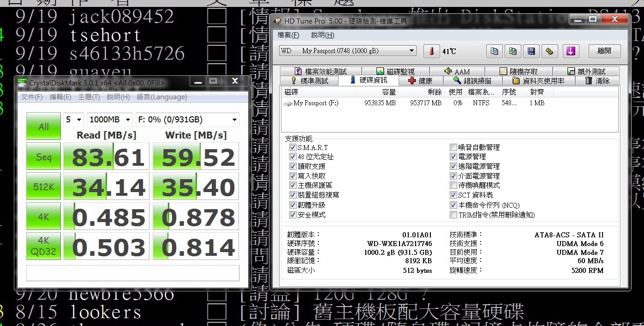Open the 語言(Language) menu
Viewport: 644px width, 326px height.
pos(162,97)
